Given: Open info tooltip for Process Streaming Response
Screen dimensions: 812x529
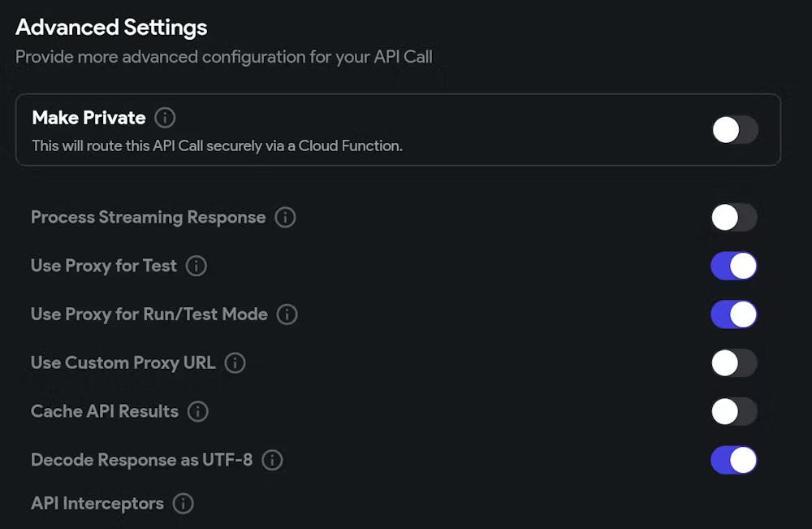Looking at the screenshot, I should click(285, 218).
